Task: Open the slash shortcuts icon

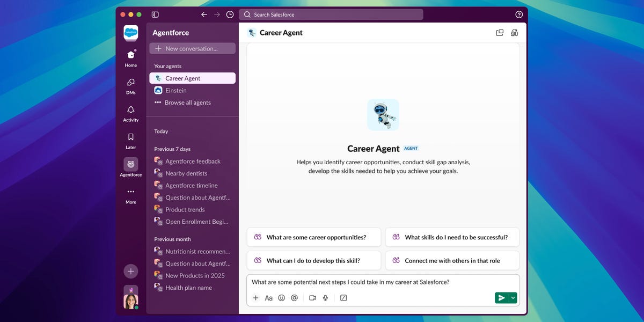Action: [x=343, y=298]
